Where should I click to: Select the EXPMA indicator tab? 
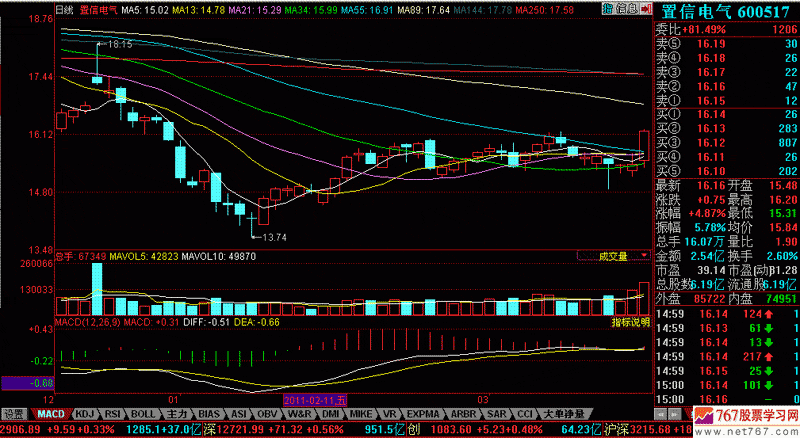(x=421, y=413)
